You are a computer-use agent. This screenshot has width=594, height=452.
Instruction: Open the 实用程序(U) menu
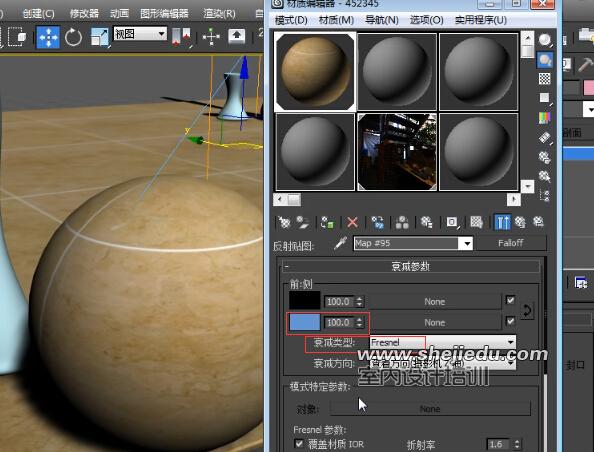pyautogui.click(x=480, y=20)
